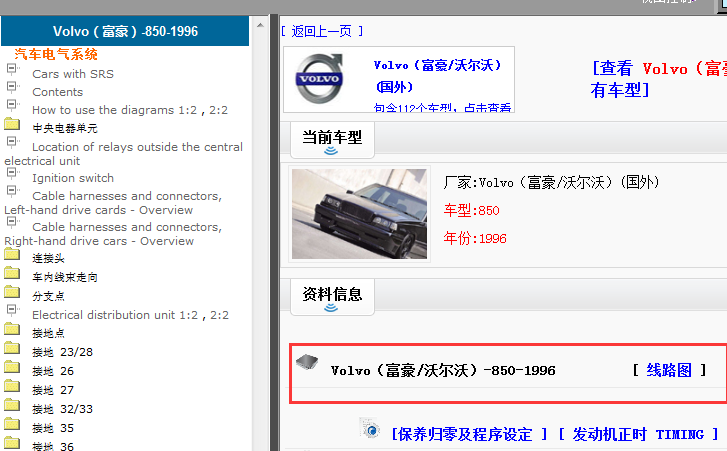
Task: Click the document icon beside How to use the diagrams
Action: (12, 105)
